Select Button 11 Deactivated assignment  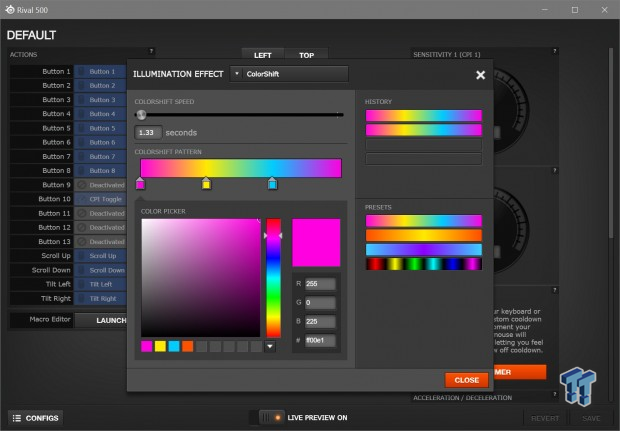pos(100,214)
